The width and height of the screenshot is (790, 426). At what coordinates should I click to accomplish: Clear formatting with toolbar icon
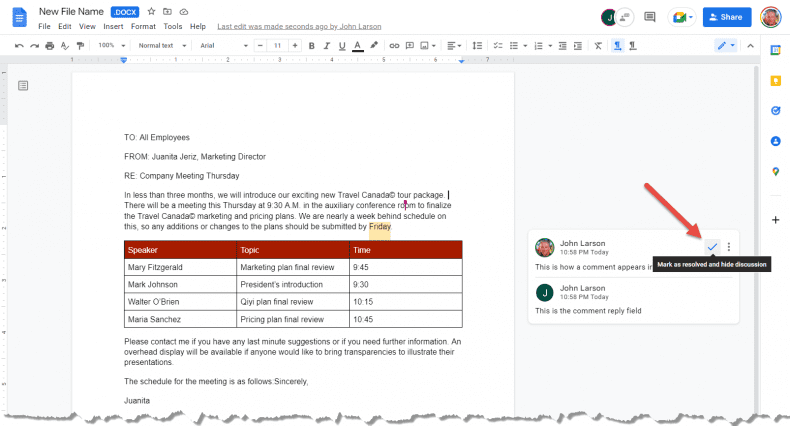coord(598,45)
